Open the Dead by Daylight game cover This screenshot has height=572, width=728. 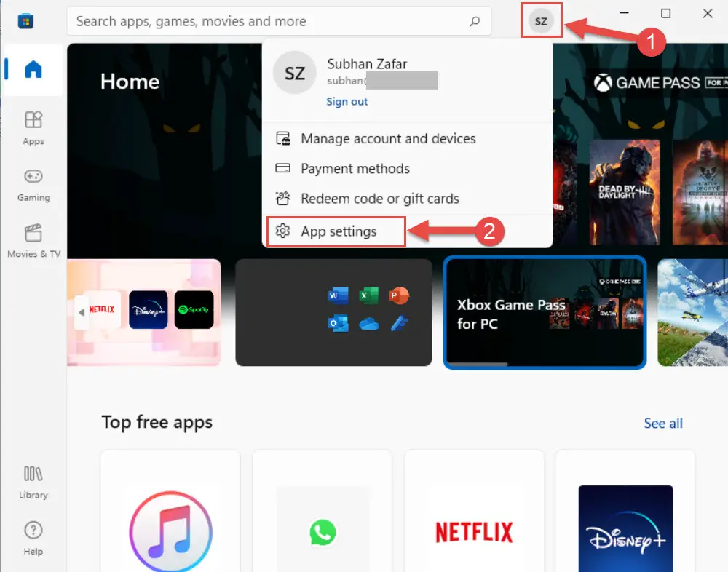pyautogui.click(x=625, y=191)
